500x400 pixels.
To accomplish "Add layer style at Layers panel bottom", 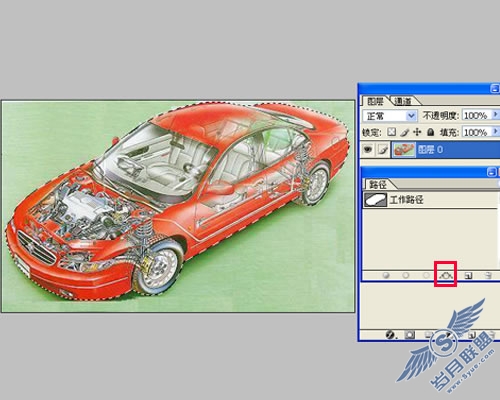I will click(390, 334).
